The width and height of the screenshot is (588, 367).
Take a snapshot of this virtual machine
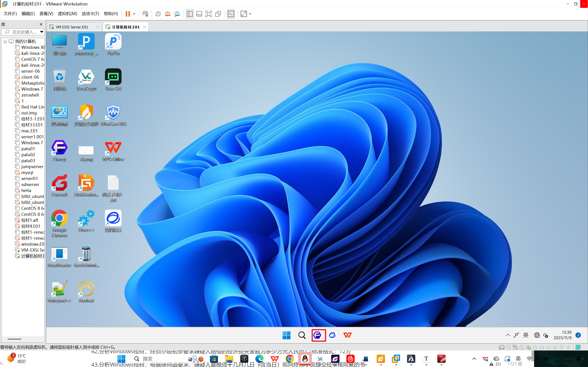[x=158, y=14]
